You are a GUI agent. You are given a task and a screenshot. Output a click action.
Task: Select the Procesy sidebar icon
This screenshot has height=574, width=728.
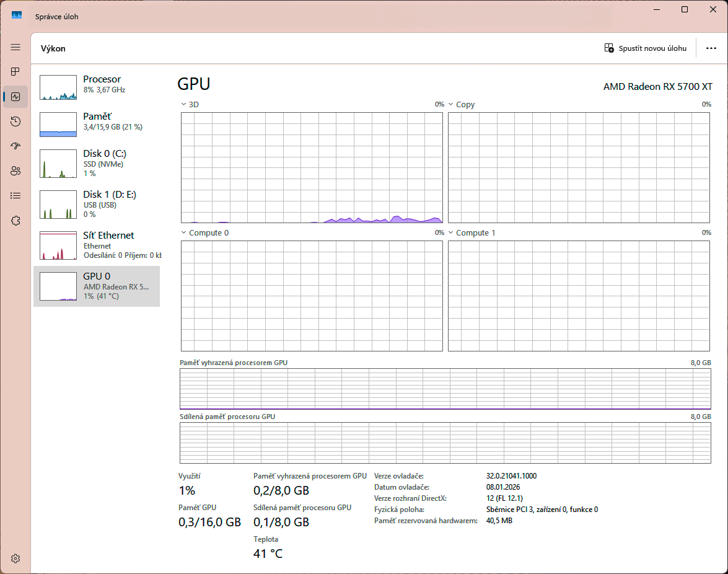coord(15,71)
